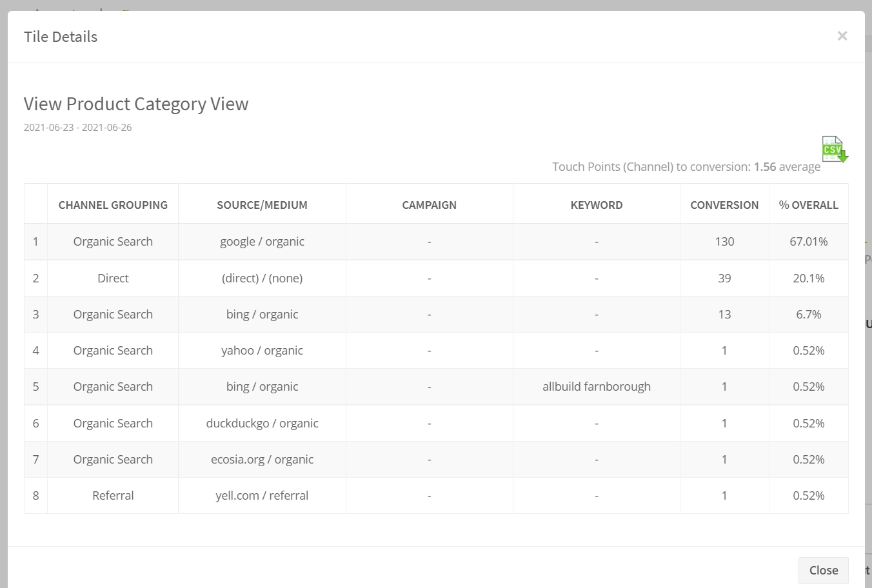This screenshot has width=872, height=588.
Task: Download the table as CSV file
Action: (x=835, y=150)
